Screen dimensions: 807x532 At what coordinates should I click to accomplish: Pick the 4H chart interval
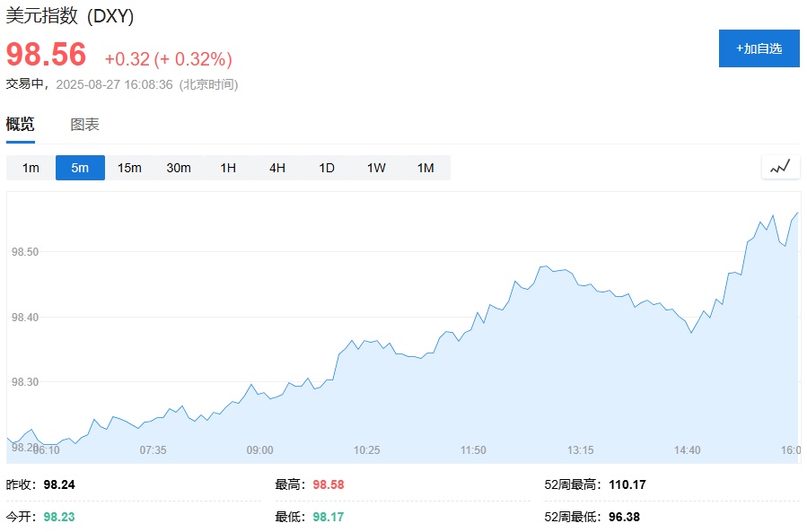277,168
